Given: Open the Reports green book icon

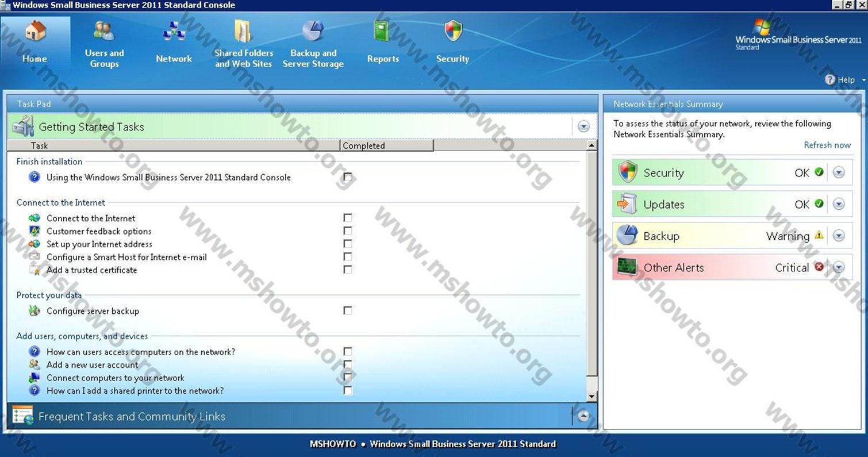Looking at the screenshot, I should [382, 30].
